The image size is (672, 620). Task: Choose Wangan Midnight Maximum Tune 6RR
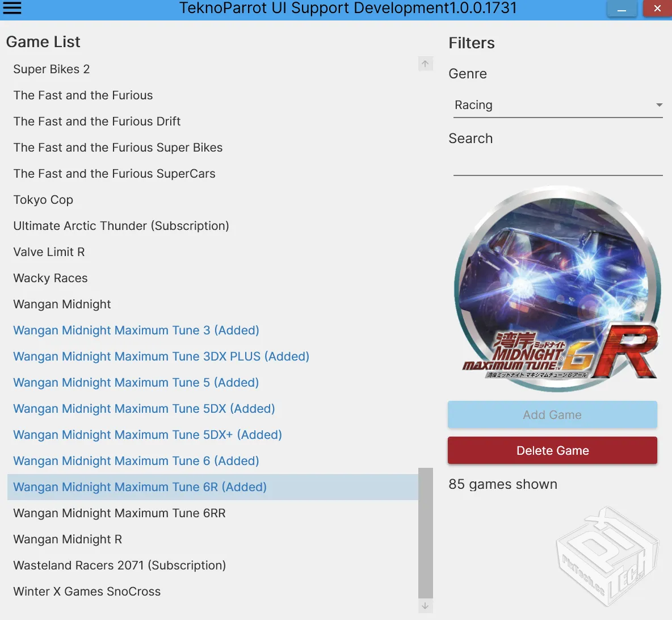(119, 513)
